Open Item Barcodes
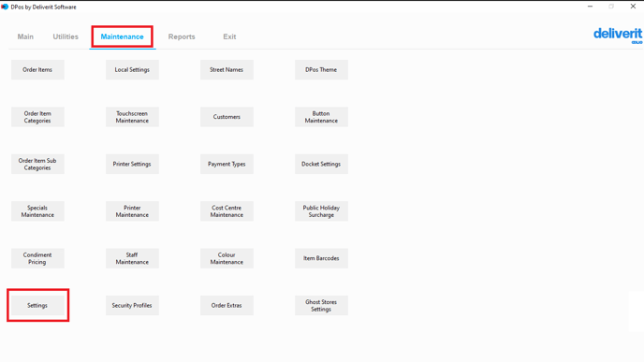 pos(321,258)
